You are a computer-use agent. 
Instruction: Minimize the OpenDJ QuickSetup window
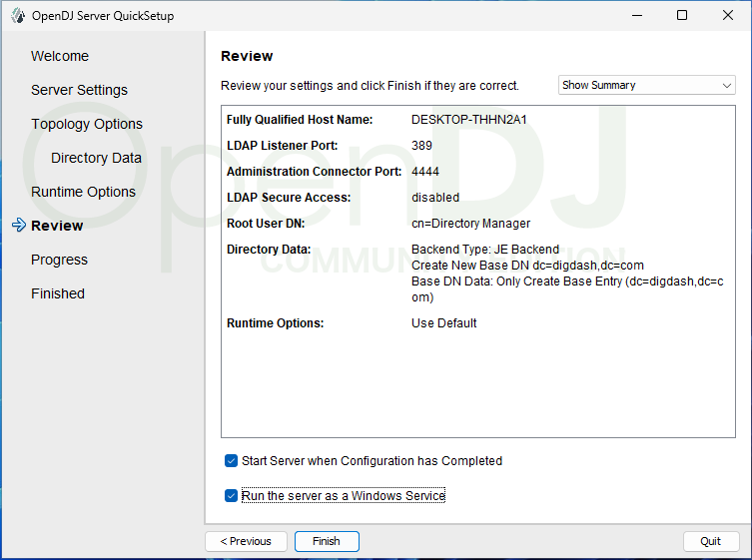tap(635, 15)
